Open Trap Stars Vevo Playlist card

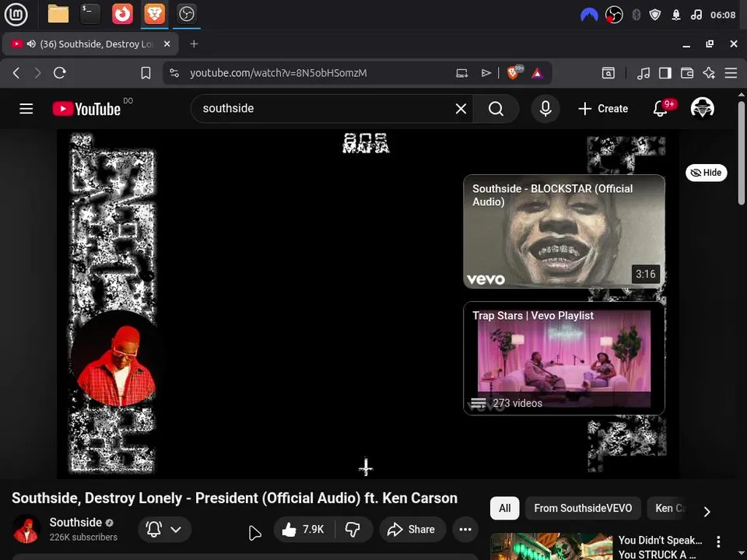564,358
